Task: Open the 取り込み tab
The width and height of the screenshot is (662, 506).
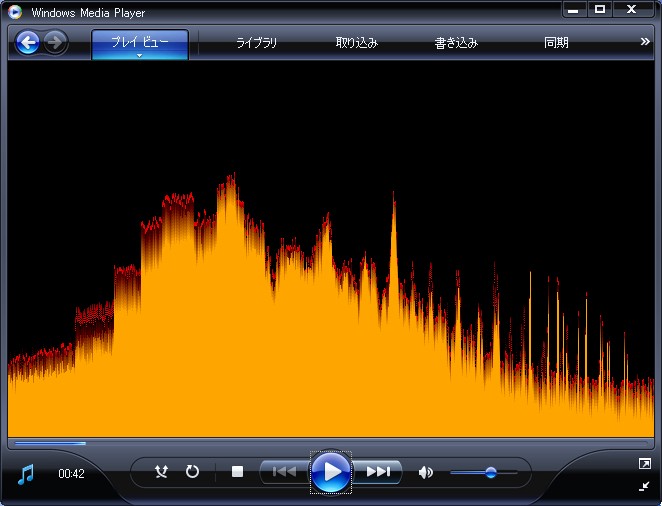Action: [357, 43]
